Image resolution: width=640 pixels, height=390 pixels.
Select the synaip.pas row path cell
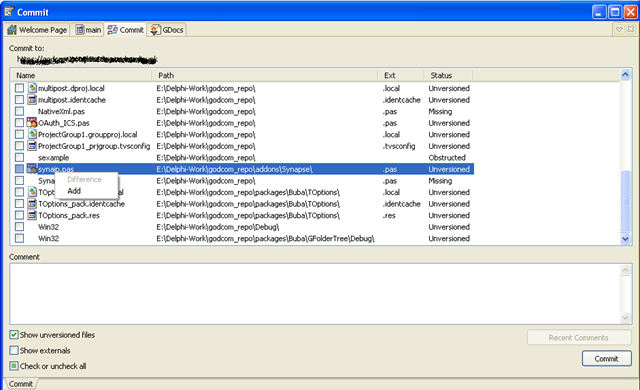coord(234,169)
